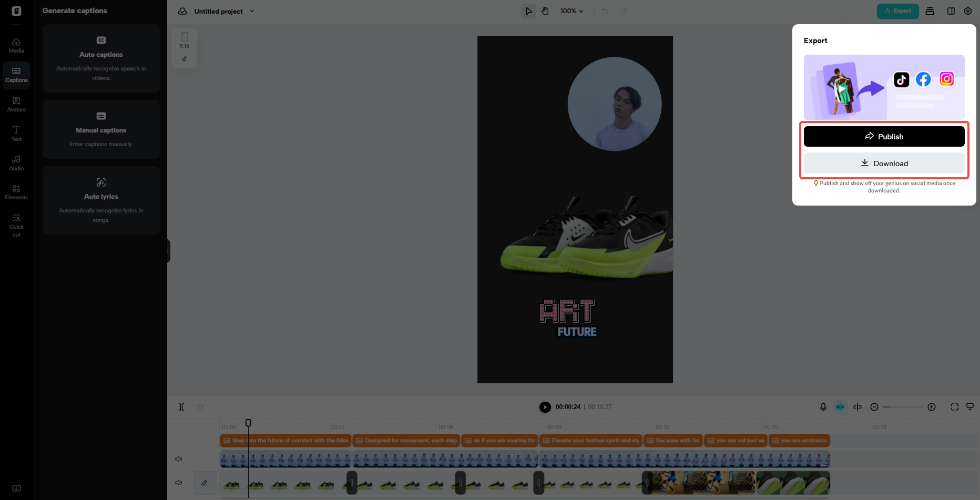Click the playhead marker on the ruler

(248, 423)
